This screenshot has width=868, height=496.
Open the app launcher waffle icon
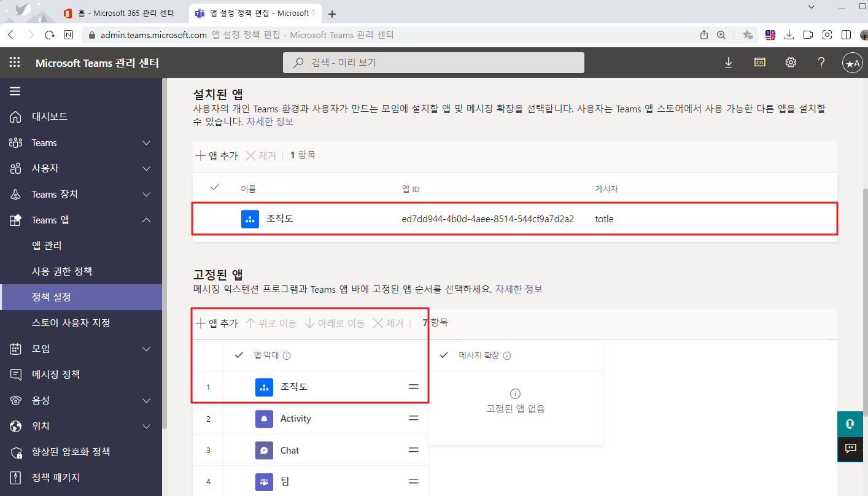(x=15, y=63)
